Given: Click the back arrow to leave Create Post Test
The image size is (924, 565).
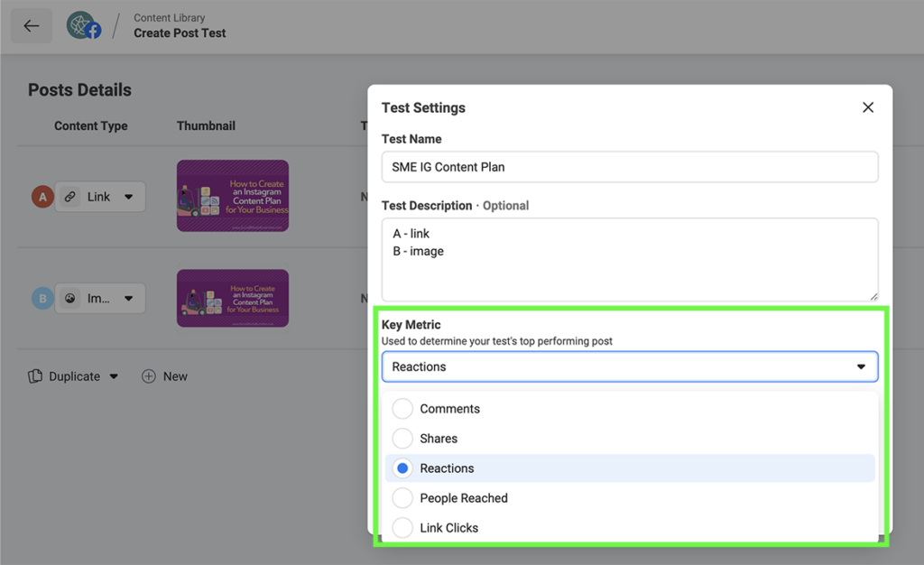Looking at the screenshot, I should pos(31,25).
